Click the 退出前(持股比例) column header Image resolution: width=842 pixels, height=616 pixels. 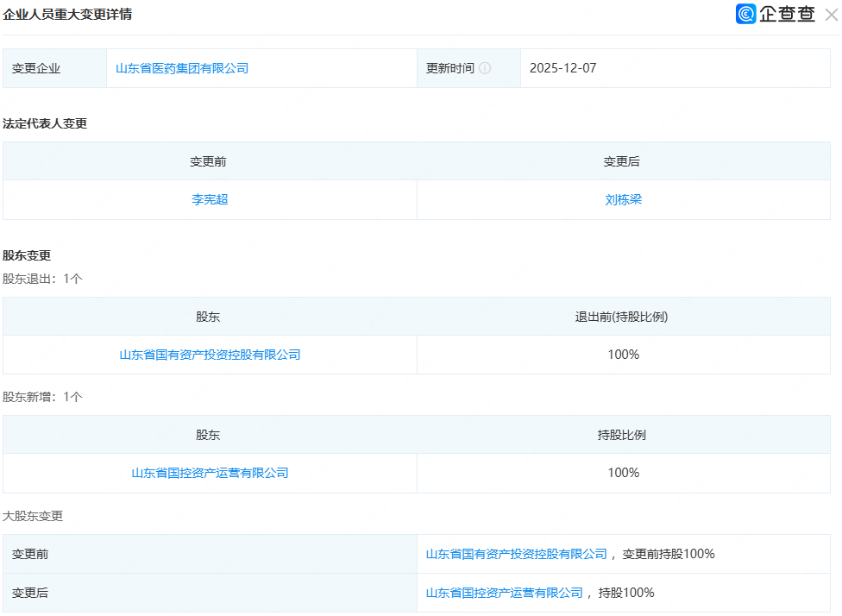coord(621,317)
